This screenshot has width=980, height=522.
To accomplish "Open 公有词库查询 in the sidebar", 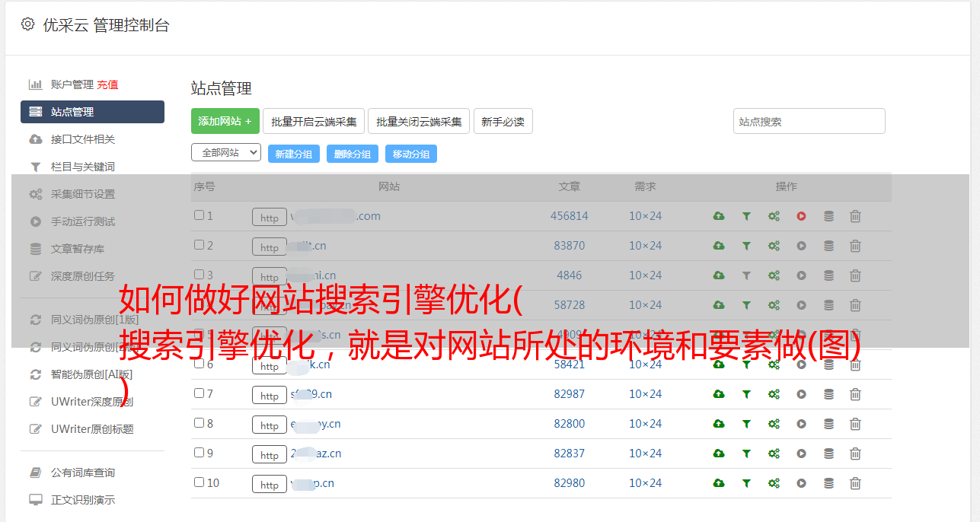I will 83,473.
